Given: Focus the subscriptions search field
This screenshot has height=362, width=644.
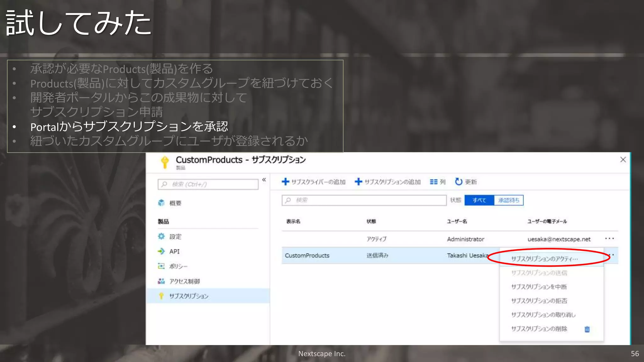Looking at the screenshot, I should [x=364, y=200].
